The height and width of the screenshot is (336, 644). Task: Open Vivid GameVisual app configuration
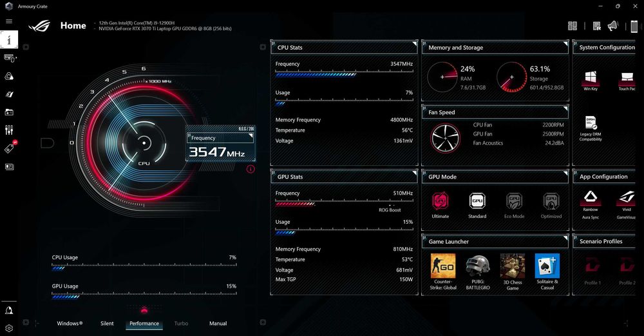627,204
